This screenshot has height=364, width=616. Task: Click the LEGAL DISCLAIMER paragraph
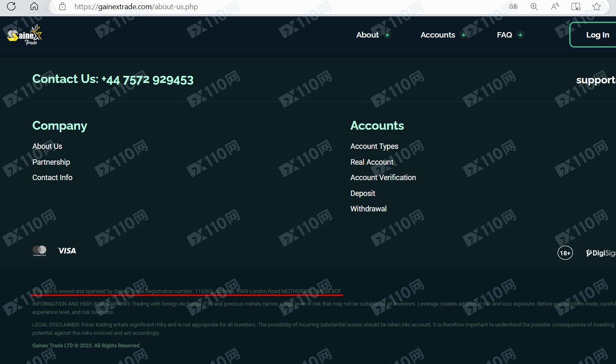[x=324, y=329]
